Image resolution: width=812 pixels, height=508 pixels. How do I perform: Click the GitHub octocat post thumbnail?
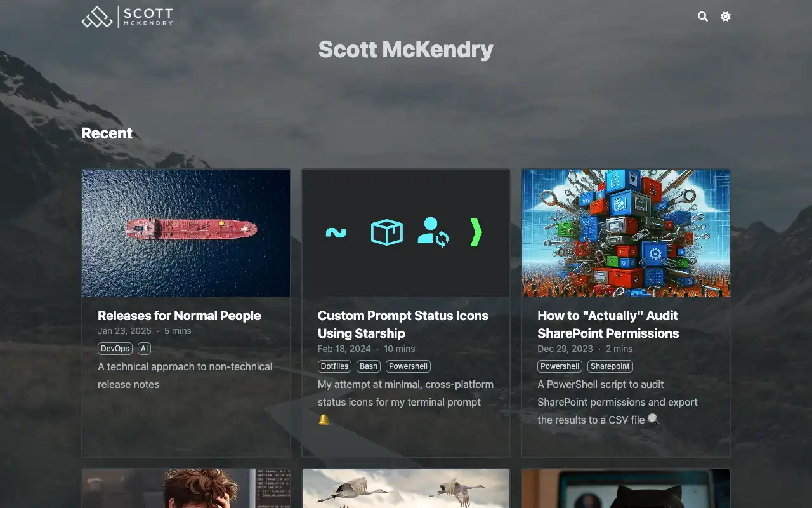coord(625,489)
